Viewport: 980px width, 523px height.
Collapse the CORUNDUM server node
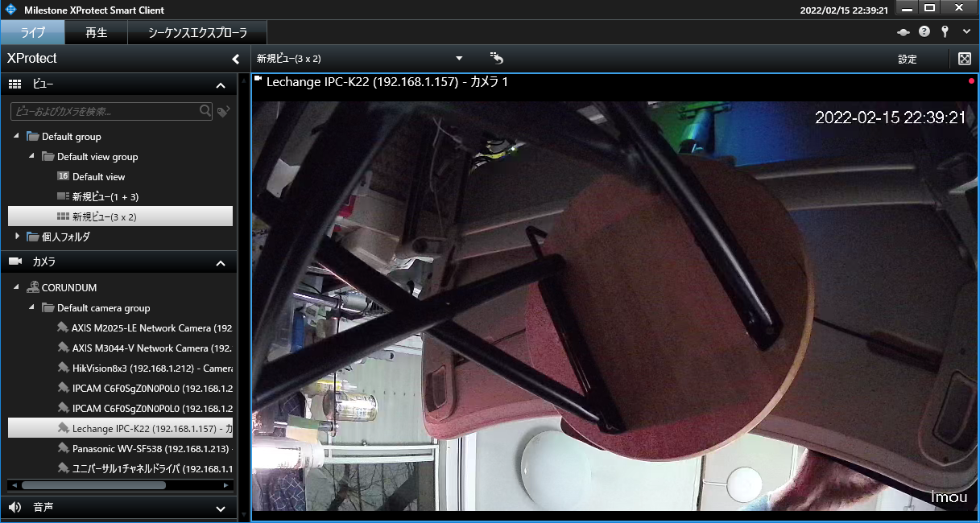(x=17, y=287)
